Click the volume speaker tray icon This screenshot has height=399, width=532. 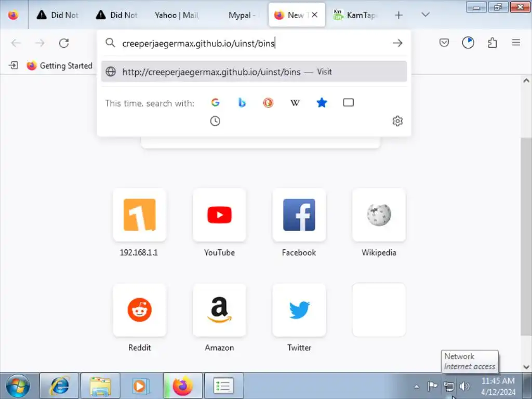pos(464,386)
